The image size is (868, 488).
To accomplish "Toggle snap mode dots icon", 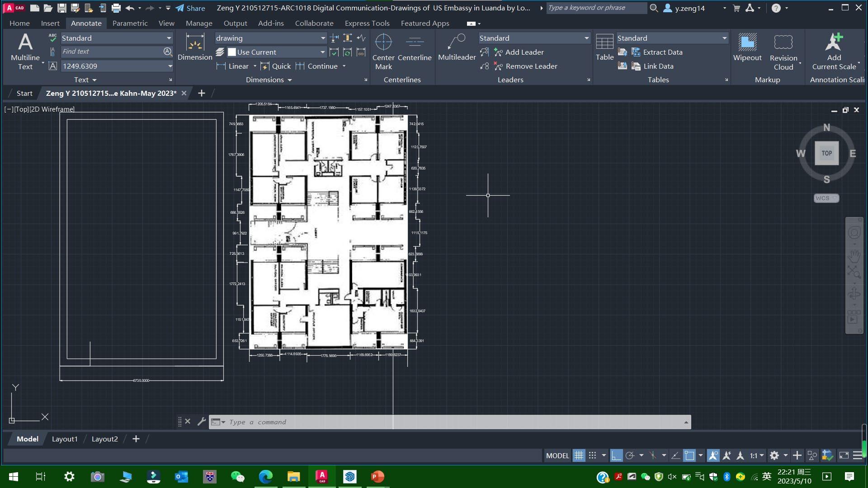I will 593,455.
